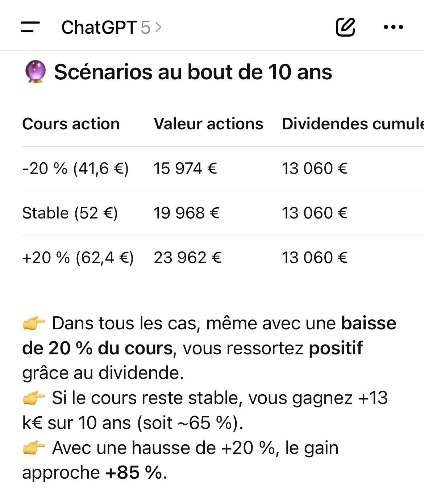Click pointing hand emoji before 'Avec une hausse'
Screen dimensions: 424x504
[x=34, y=448]
